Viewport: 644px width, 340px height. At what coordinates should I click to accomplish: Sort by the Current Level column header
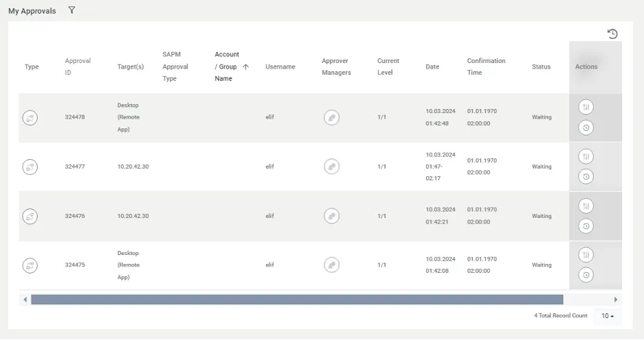click(388, 66)
